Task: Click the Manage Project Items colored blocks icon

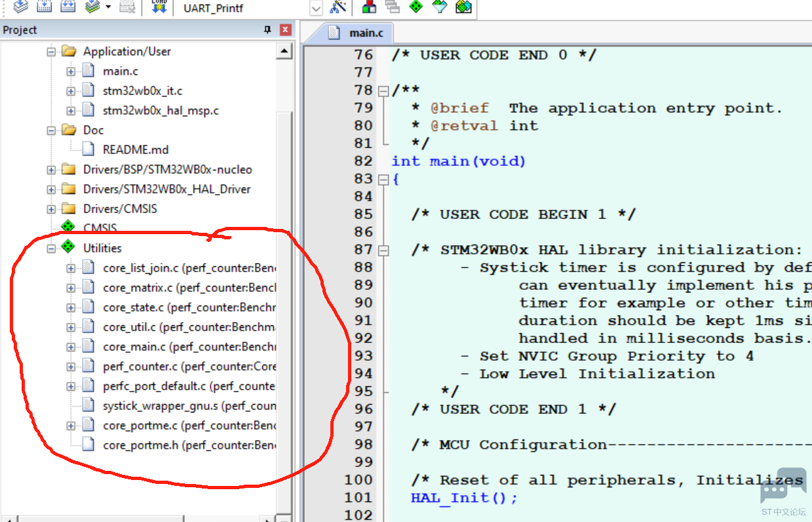Action: click(370, 7)
